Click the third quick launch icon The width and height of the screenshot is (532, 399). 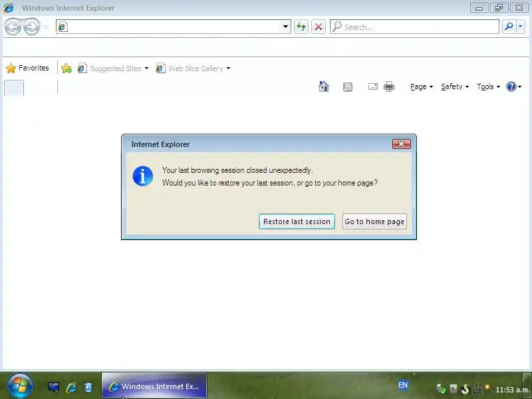88,387
